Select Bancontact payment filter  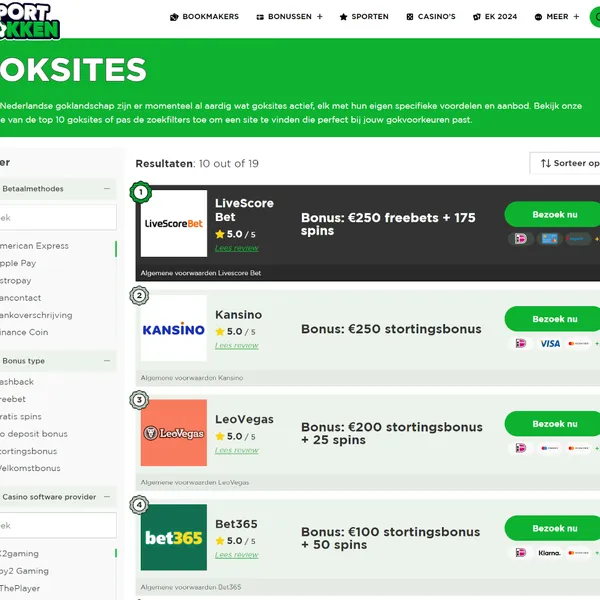21,298
